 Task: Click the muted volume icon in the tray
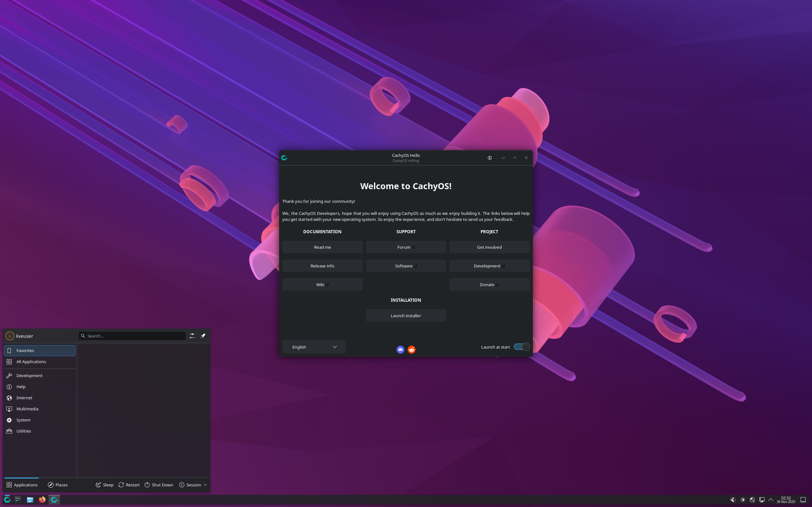click(x=733, y=500)
